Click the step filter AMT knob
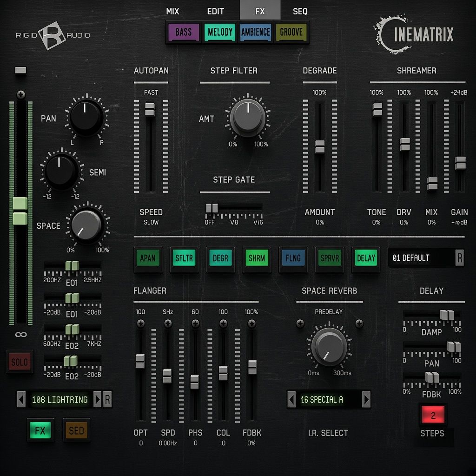Screen dimensions: 476x476 pyautogui.click(x=248, y=118)
